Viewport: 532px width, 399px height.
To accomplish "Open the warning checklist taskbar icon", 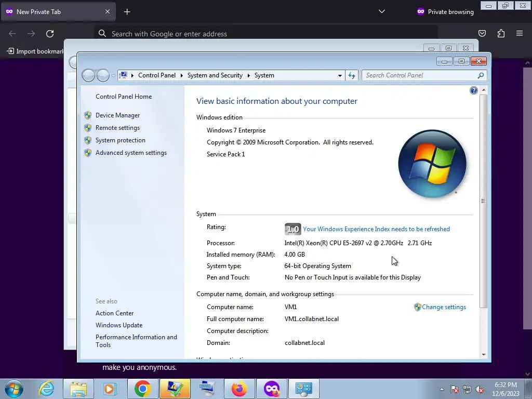I will tap(175, 389).
